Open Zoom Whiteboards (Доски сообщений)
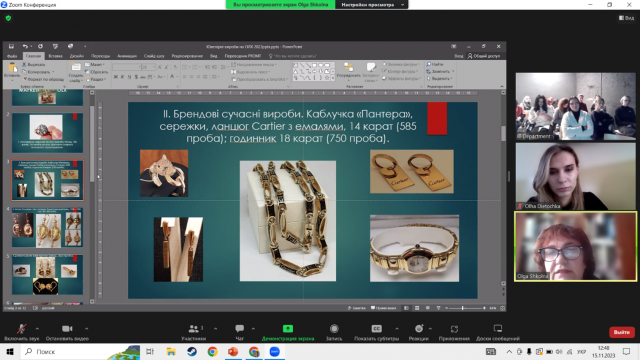The height and width of the screenshot is (360, 640). (498, 332)
